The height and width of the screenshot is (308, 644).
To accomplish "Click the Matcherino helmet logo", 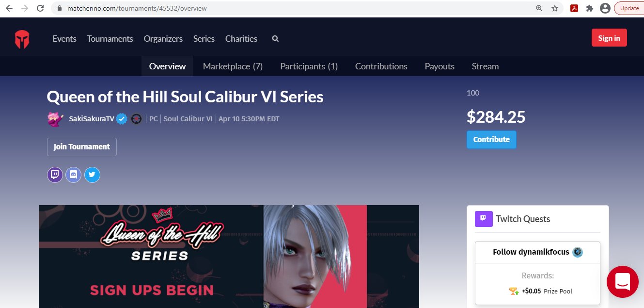I will point(22,39).
